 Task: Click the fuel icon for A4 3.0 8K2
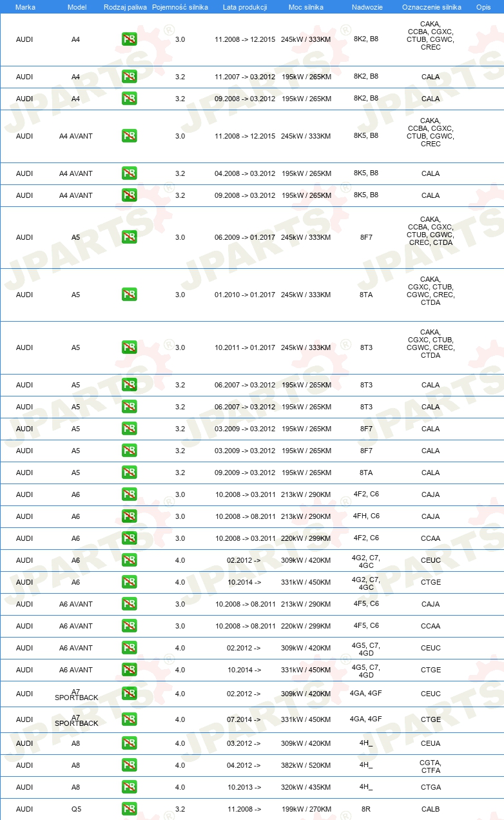click(x=130, y=39)
